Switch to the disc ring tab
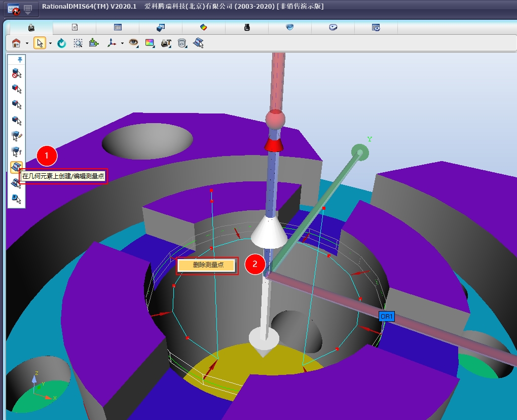The width and height of the screenshot is (517, 420). point(333,27)
